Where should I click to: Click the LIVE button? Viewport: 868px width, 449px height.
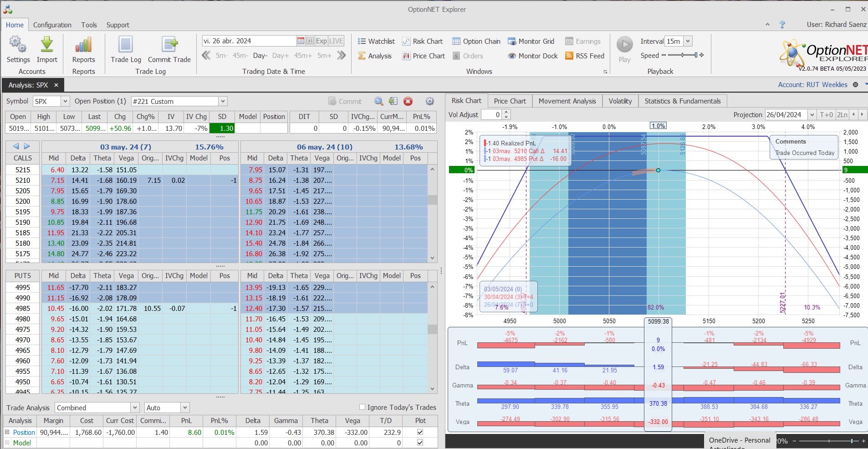coord(336,41)
